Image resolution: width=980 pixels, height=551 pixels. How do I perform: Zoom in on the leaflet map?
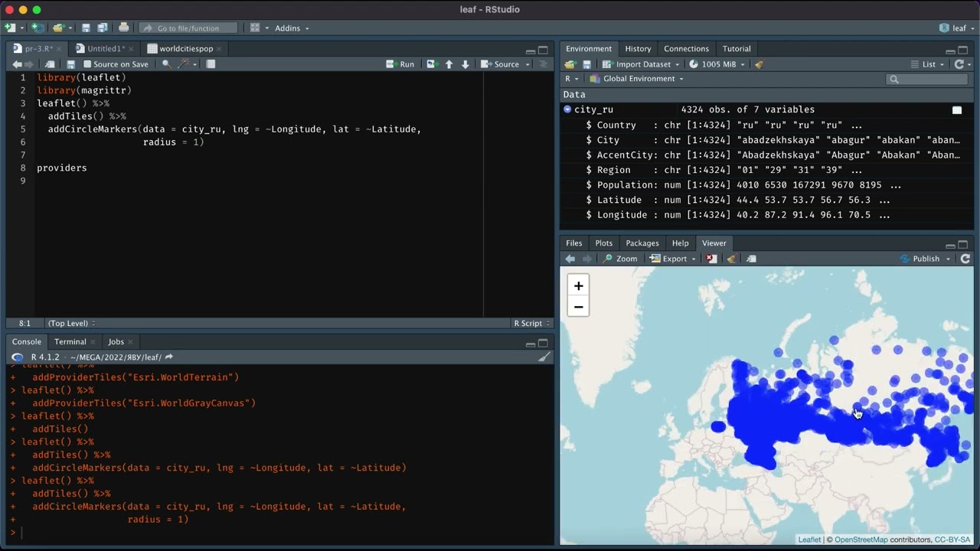[578, 285]
